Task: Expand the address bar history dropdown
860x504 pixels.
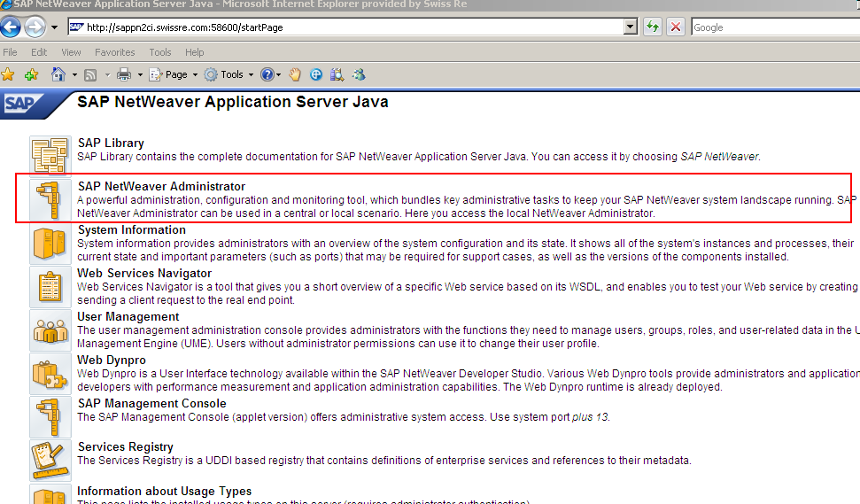Action: [631, 27]
